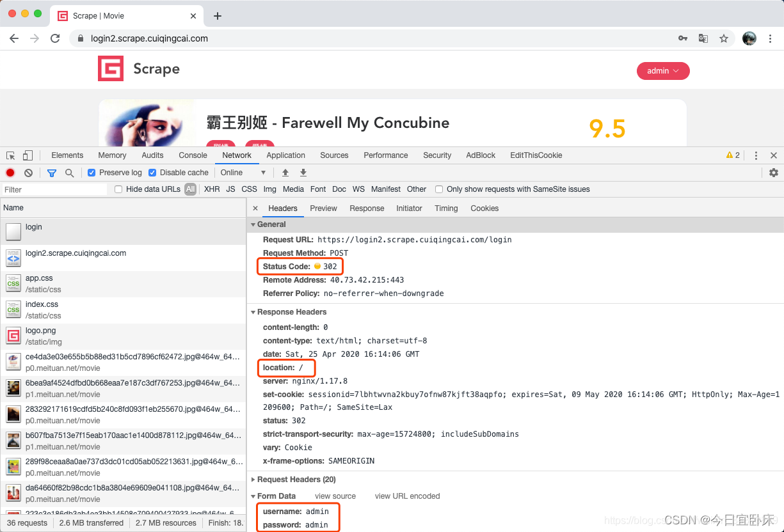Open the admin dropdown on the webpage
This screenshot has width=784, height=532.
click(663, 71)
